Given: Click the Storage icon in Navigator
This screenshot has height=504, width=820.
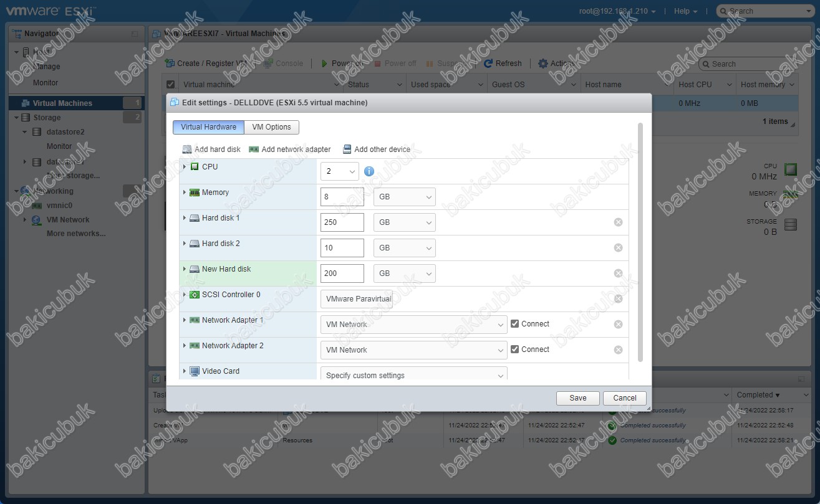Looking at the screenshot, I should pos(26,117).
